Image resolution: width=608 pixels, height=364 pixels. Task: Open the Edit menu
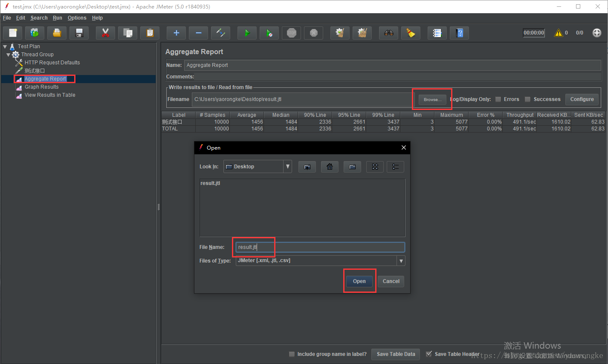[20, 18]
